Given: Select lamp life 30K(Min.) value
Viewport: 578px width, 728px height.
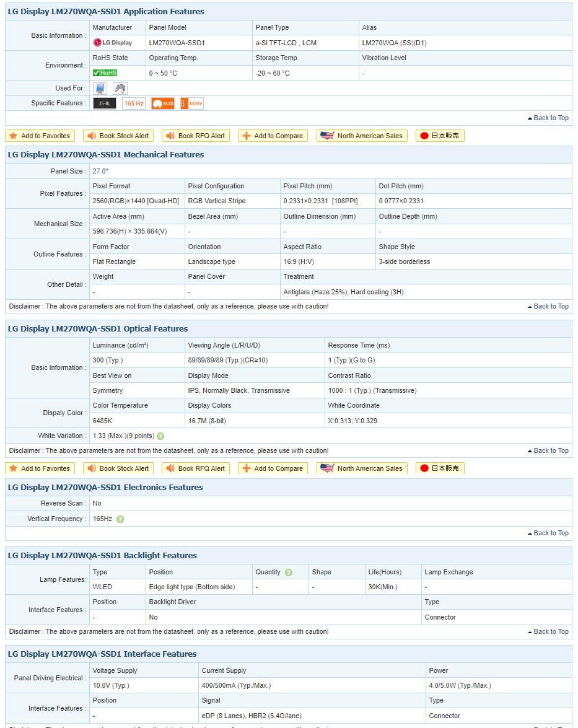Looking at the screenshot, I should (383, 587).
